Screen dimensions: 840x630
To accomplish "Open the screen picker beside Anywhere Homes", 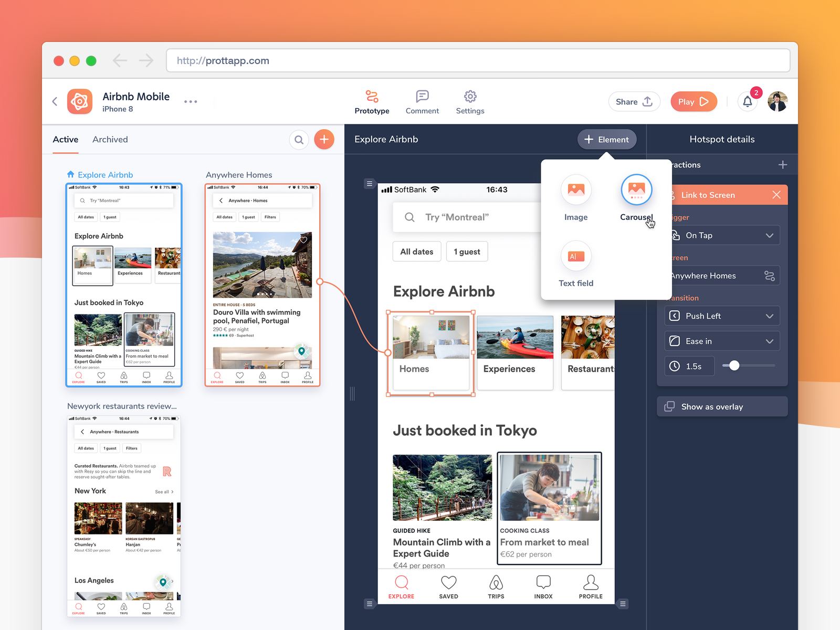I will (770, 275).
